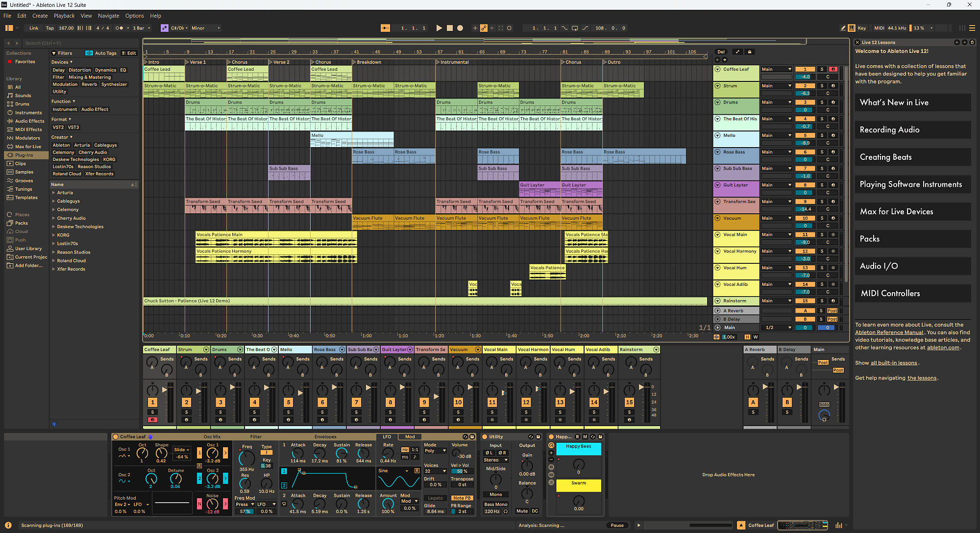Click the Arrangement Record button
The height and width of the screenshot is (533, 980).
[460, 28]
